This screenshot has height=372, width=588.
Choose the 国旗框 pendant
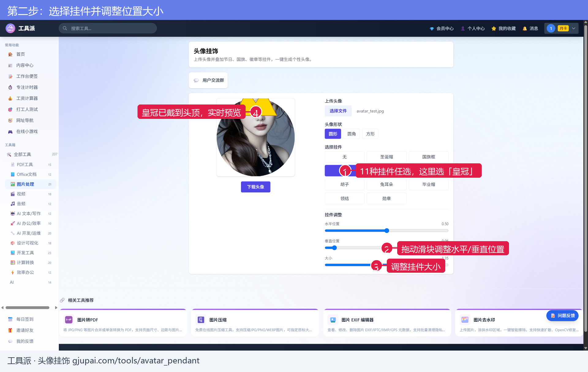(429, 157)
